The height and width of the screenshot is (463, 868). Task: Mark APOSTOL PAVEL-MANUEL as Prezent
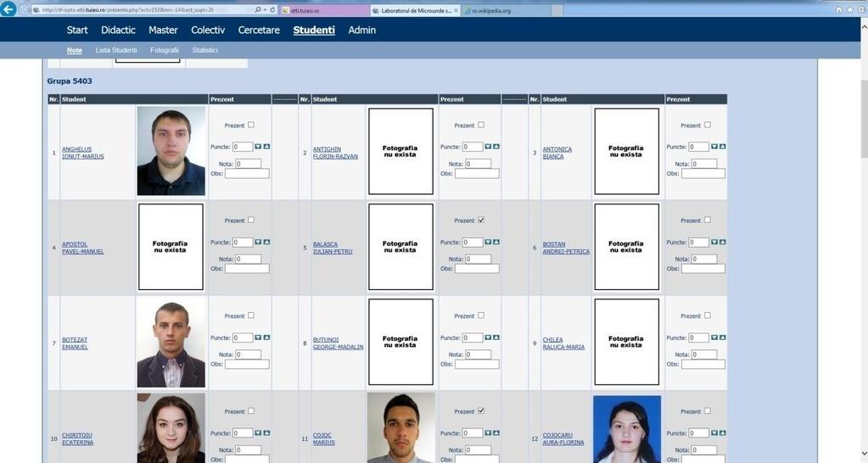251,220
